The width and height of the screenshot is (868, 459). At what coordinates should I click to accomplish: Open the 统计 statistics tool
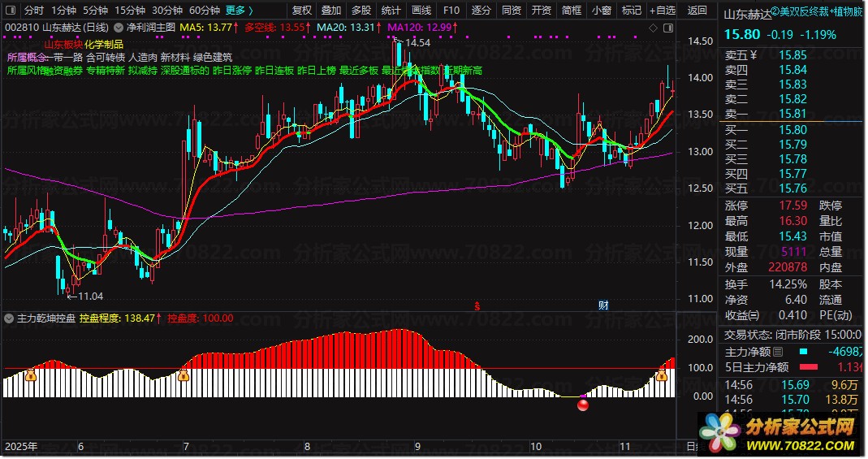391,10
